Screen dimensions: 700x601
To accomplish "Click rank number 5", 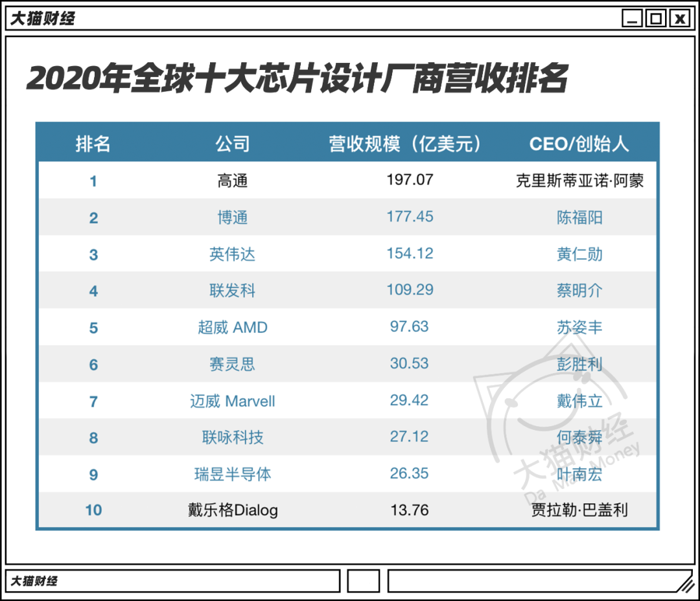I will click(93, 328).
